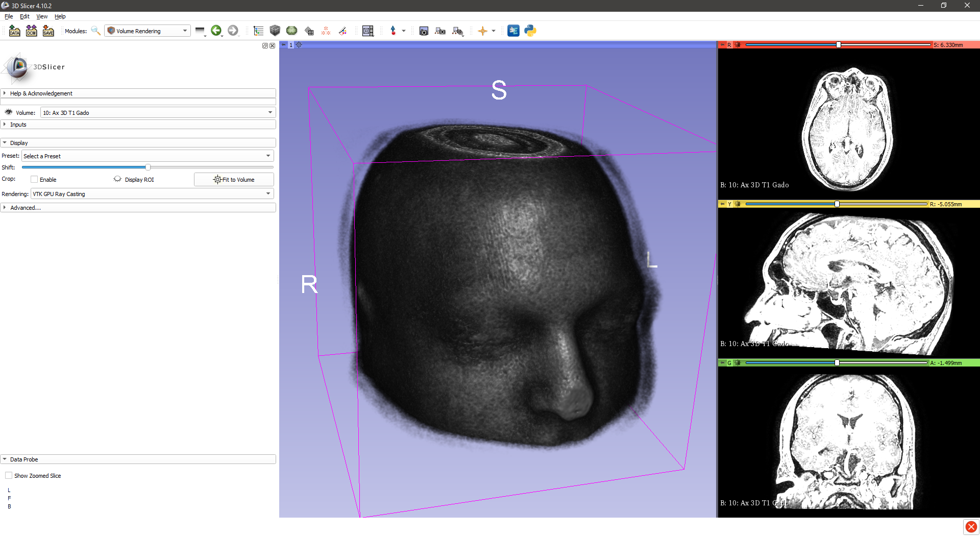This screenshot has width=980, height=536.
Task: Open the Select a Preset dropdown
Action: point(147,156)
